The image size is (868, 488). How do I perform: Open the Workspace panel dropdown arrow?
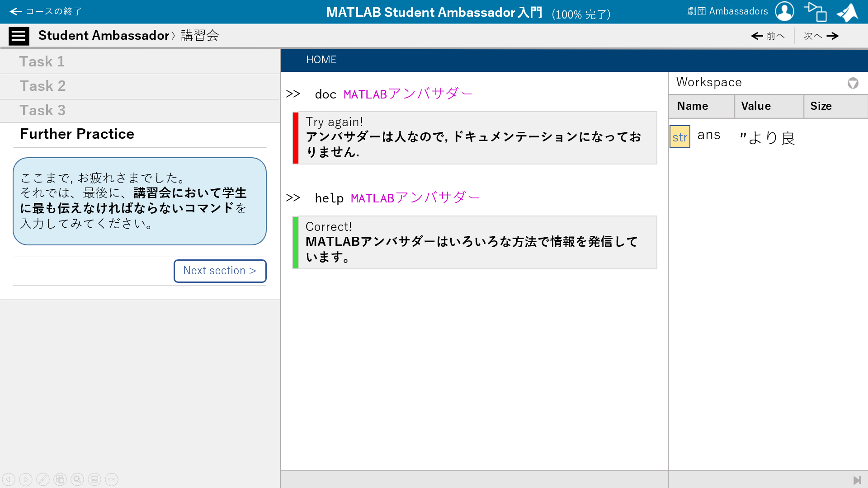click(x=853, y=83)
